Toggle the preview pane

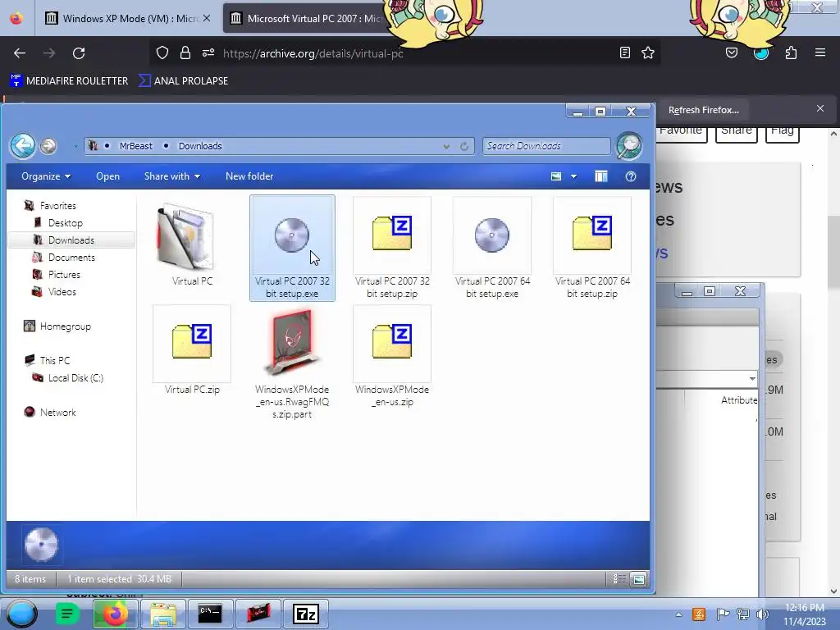(601, 176)
